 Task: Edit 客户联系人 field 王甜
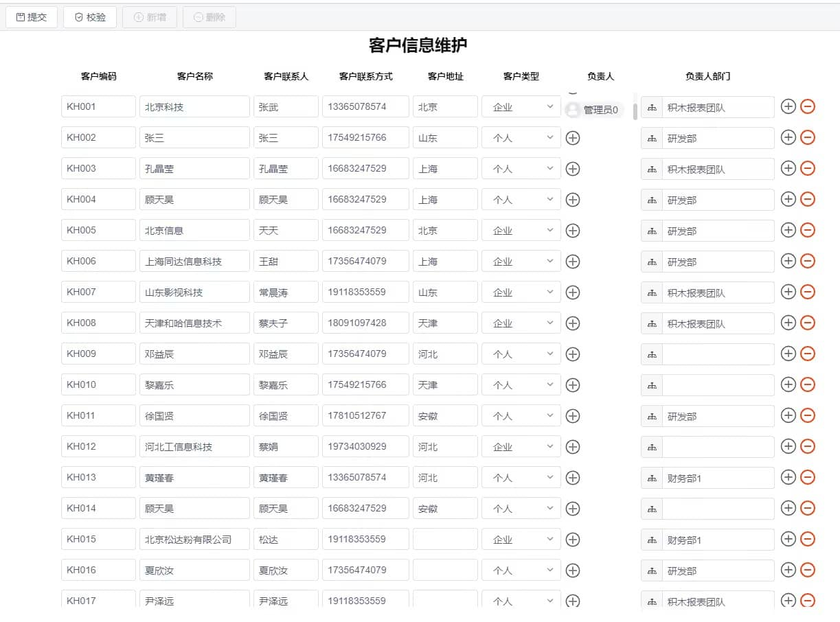(286, 262)
